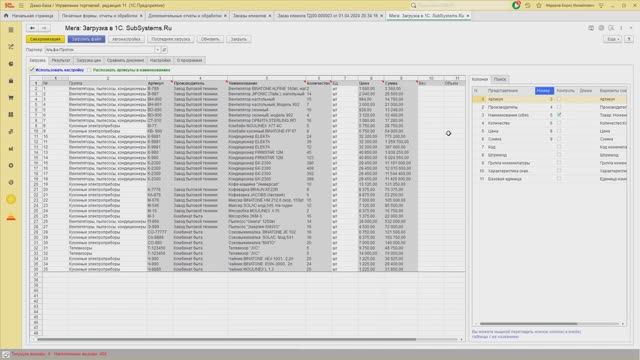This screenshot has width=640, height=360.
Task: Click the first icon in the form's top-right icon row
Action: coord(591,28)
